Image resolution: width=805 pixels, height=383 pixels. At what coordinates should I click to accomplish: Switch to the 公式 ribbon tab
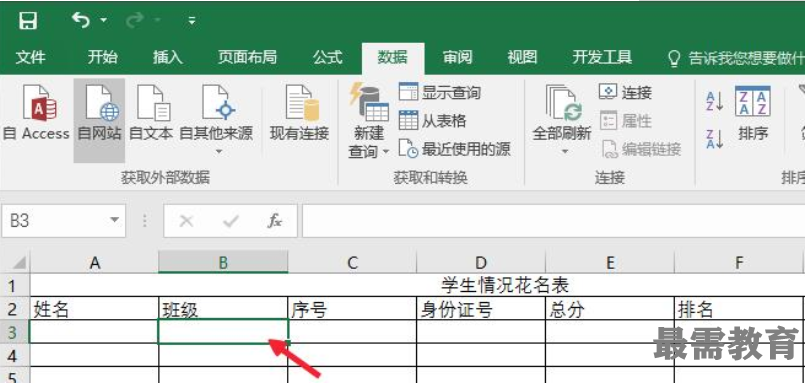point(328,58)
